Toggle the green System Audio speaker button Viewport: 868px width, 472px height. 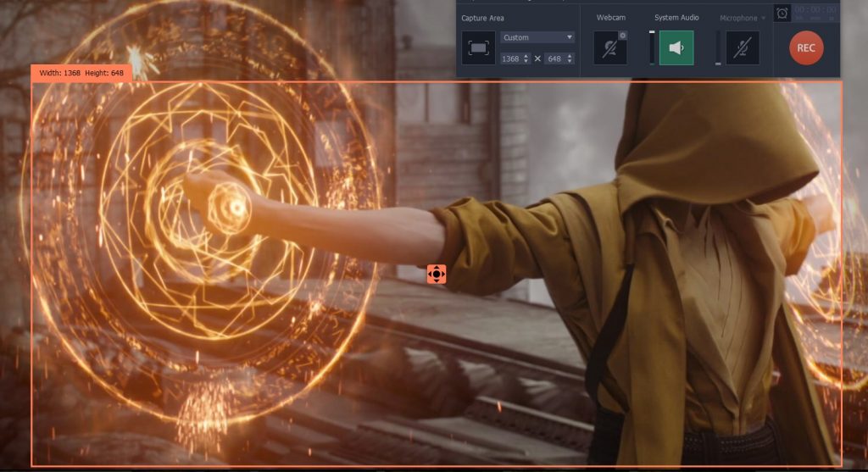(676, 48)
